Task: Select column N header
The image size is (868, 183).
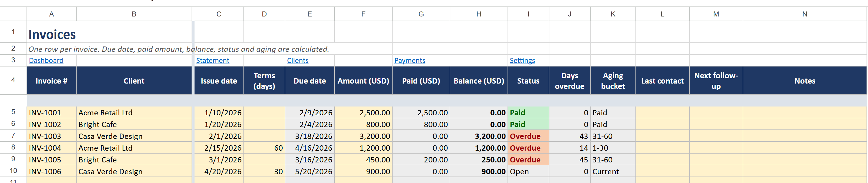Action: pyautogui.click(x=805, y=14)
